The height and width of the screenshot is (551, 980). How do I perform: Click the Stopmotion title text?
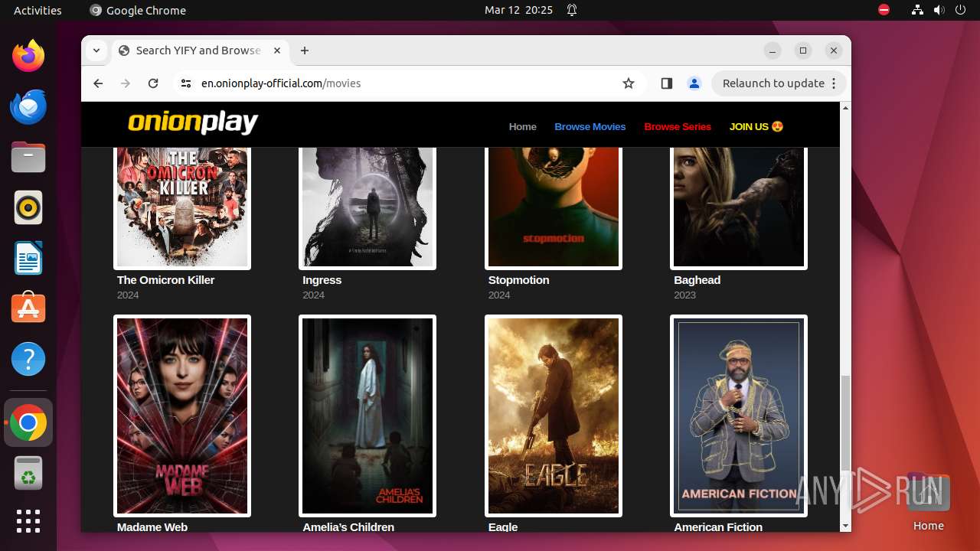[x=519, y=280]
